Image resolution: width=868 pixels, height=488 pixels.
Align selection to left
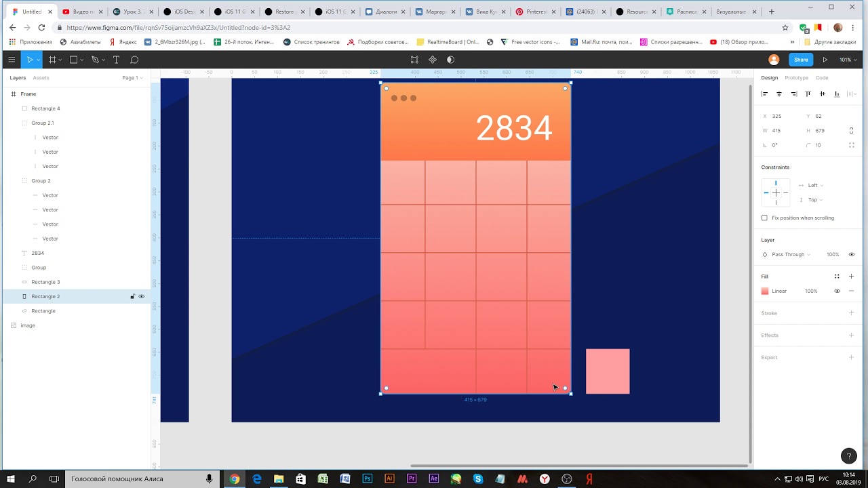point(765,94)
